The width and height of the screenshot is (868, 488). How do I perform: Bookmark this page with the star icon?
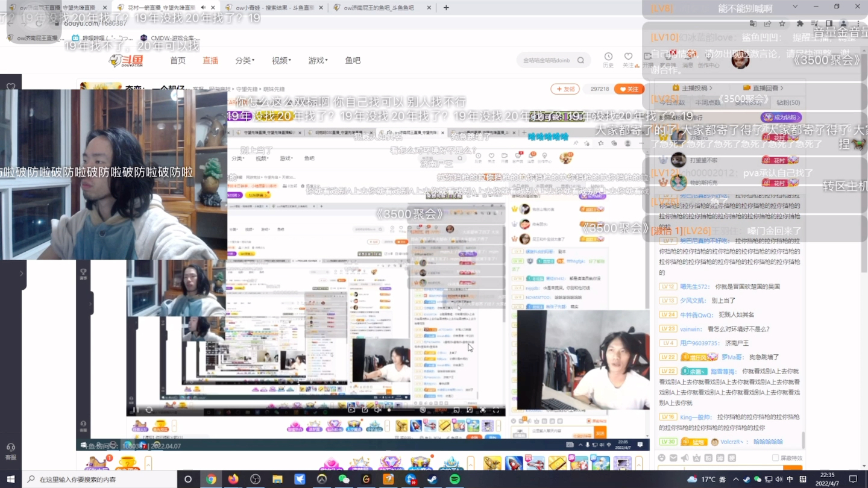coord(782,23)
